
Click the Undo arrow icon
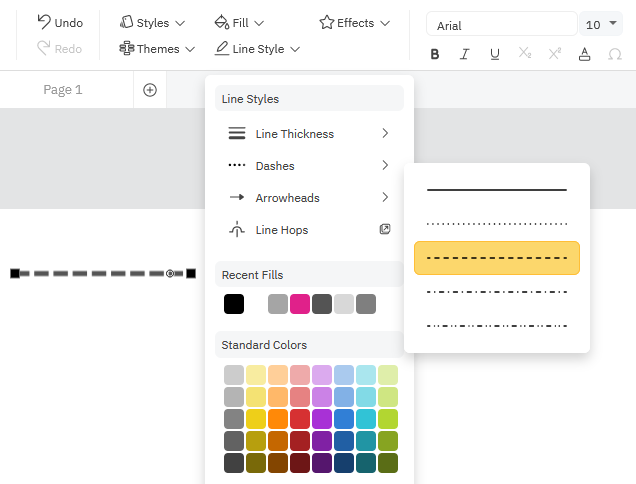44,22
